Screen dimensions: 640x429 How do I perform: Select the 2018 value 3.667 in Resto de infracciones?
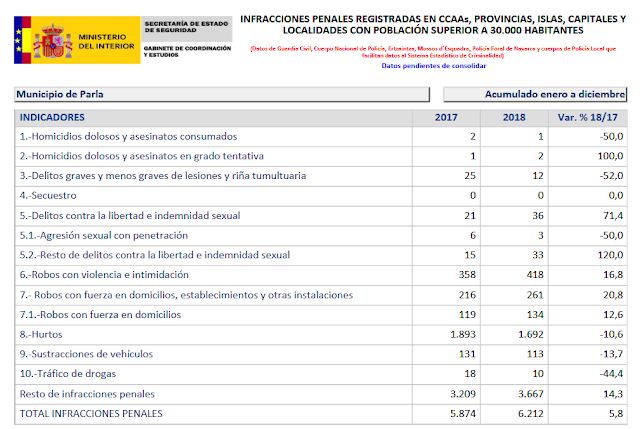coord(531,394)
